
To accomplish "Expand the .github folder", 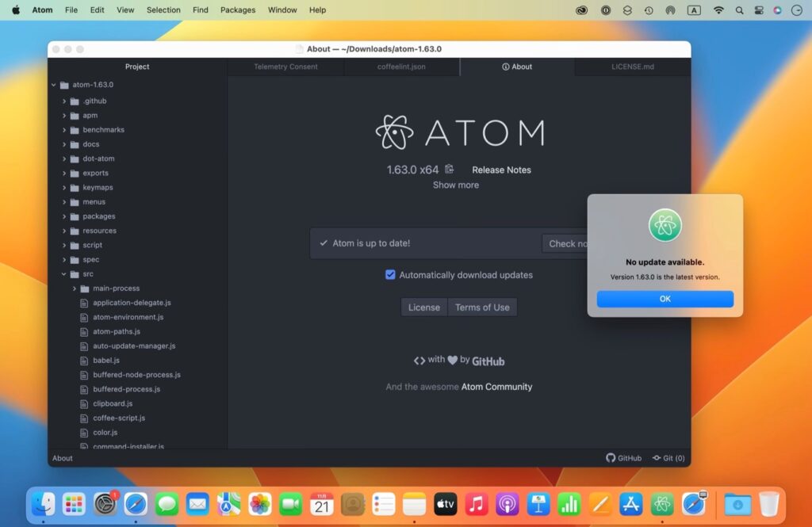I will pyautogui.click(x=64, y=101).
